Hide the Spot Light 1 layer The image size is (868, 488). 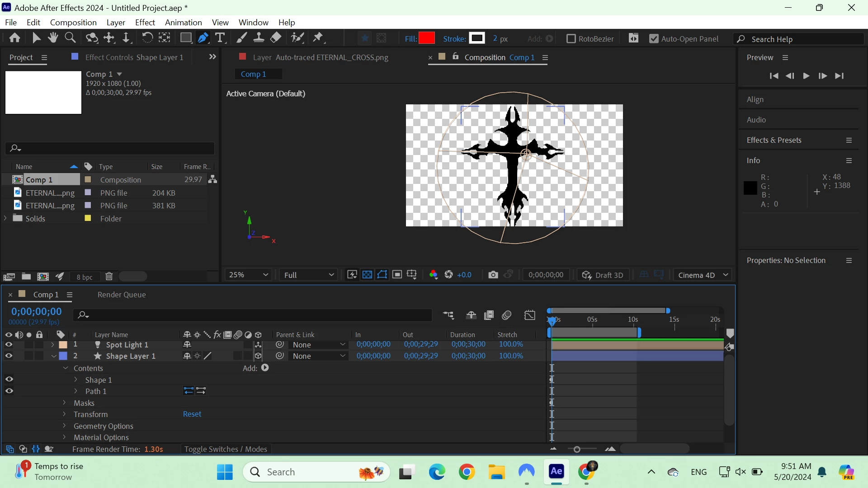click(x=9, y=345)
